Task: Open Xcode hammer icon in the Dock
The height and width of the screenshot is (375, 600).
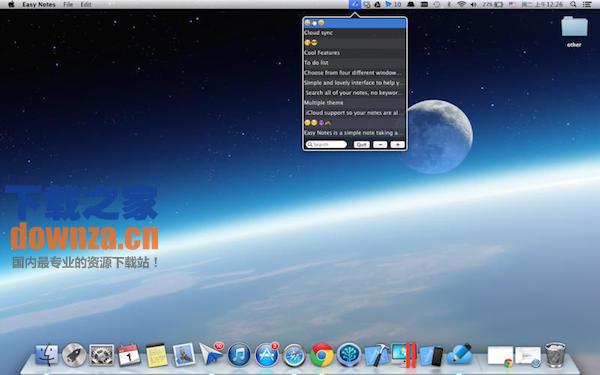Action: [x=377, y=355]
